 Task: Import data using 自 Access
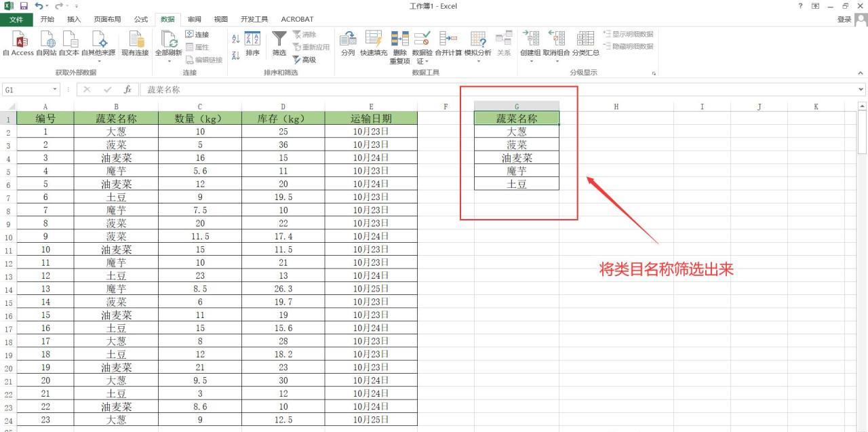[18, 43]
